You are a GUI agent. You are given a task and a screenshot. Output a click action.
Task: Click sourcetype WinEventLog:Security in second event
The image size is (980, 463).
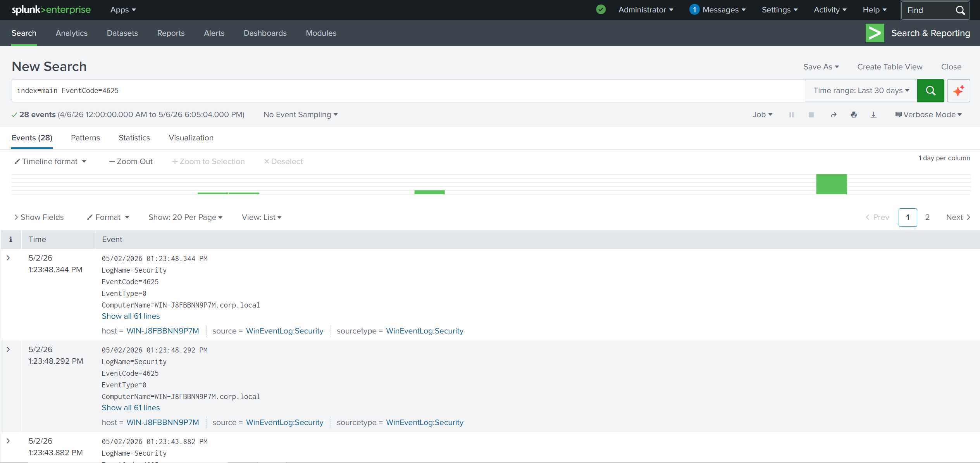click(425, 423)
